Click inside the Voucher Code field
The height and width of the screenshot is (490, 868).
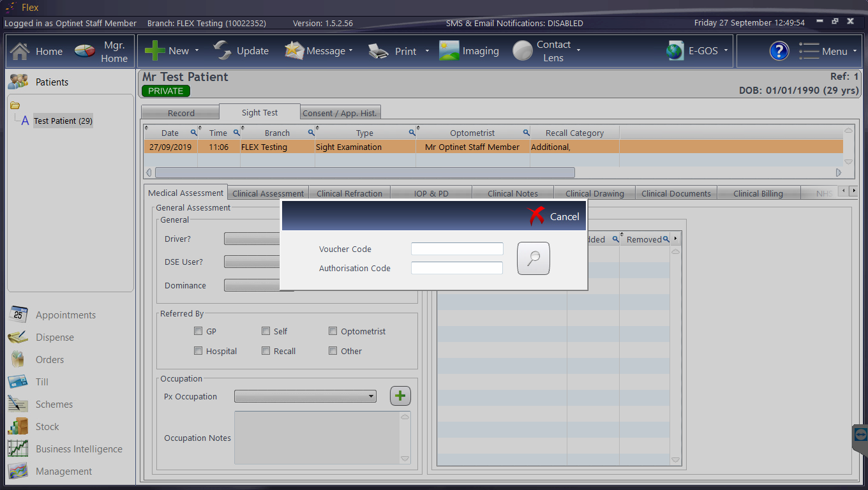(x=456, y=249)
